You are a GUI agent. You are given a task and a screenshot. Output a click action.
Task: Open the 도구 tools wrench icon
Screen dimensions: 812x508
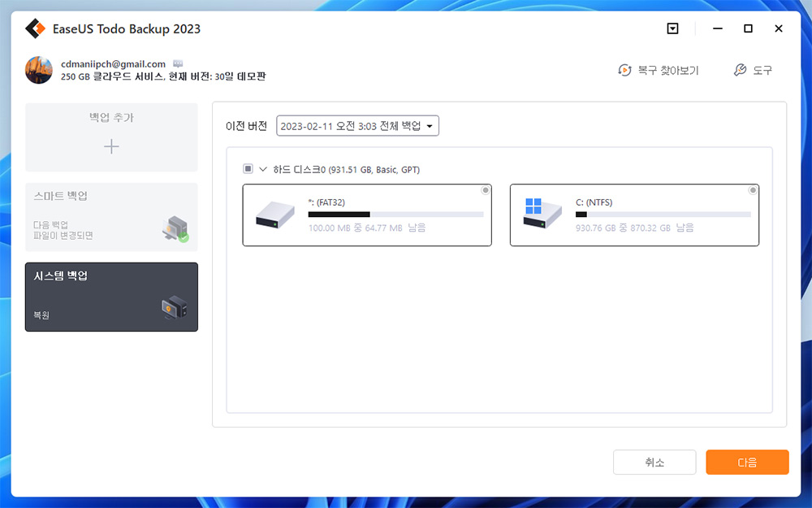tap(740, 70)
